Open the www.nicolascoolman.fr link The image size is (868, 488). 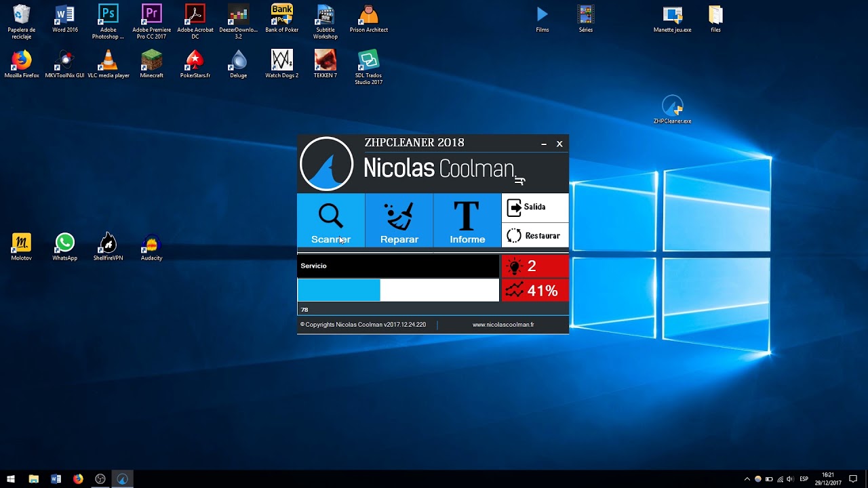click(503, 325)
